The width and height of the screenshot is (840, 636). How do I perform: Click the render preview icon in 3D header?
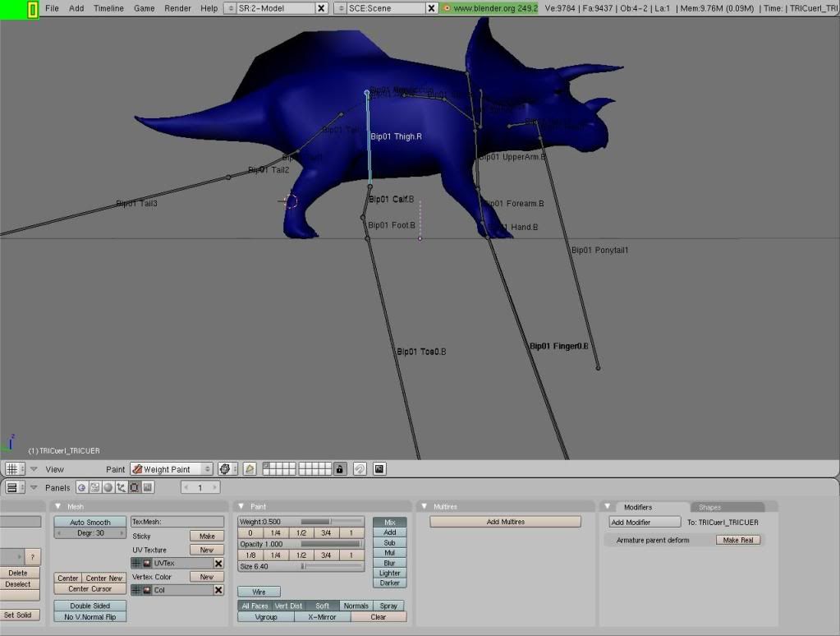point(379,469)
